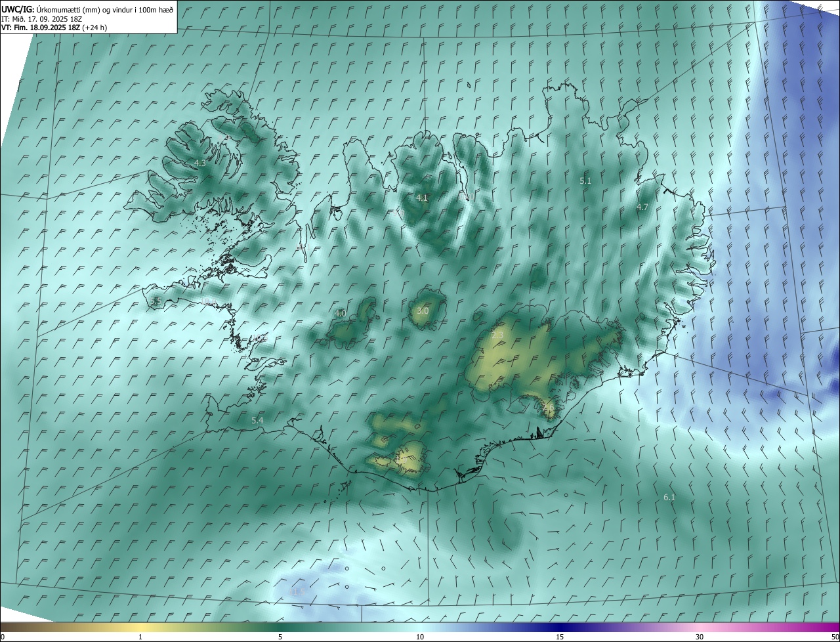This screenshot has width=840, height=642.
Task: Pick the yellow color at scale value 1
Action: 140,627
